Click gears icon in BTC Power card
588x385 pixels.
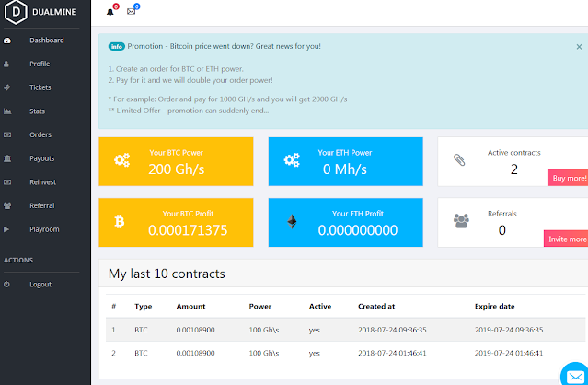click(121, 160)
